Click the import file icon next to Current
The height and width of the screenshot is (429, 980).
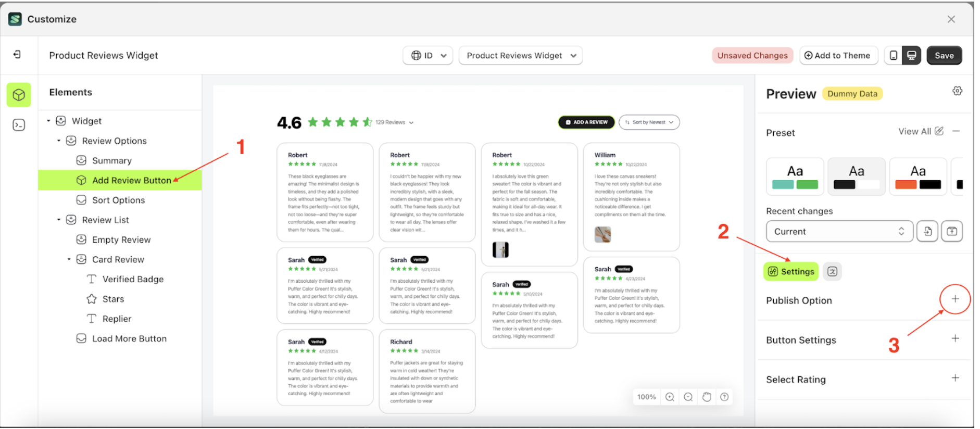tap(927, 232)
